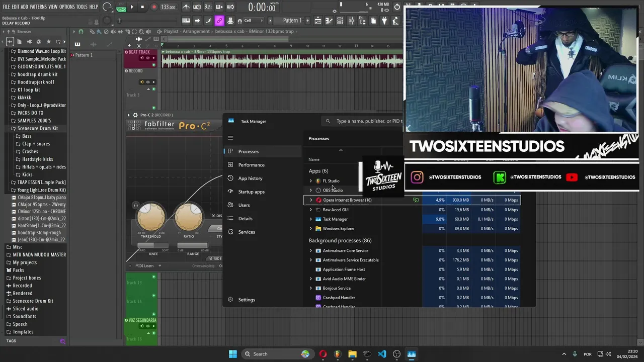The image size is (644, 362).
Task: Stop playback in the FL Studio transport
Action: (142, 7)
